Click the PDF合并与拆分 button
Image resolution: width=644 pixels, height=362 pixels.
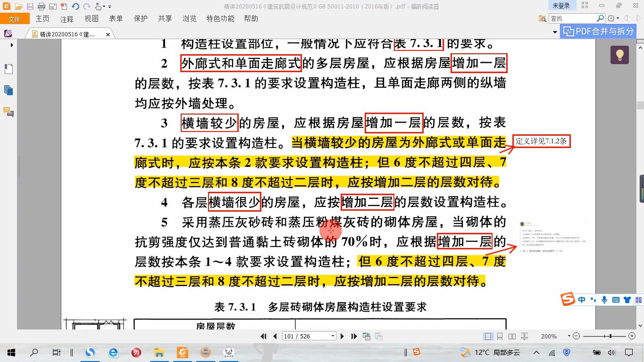click(x=598, y=32)
